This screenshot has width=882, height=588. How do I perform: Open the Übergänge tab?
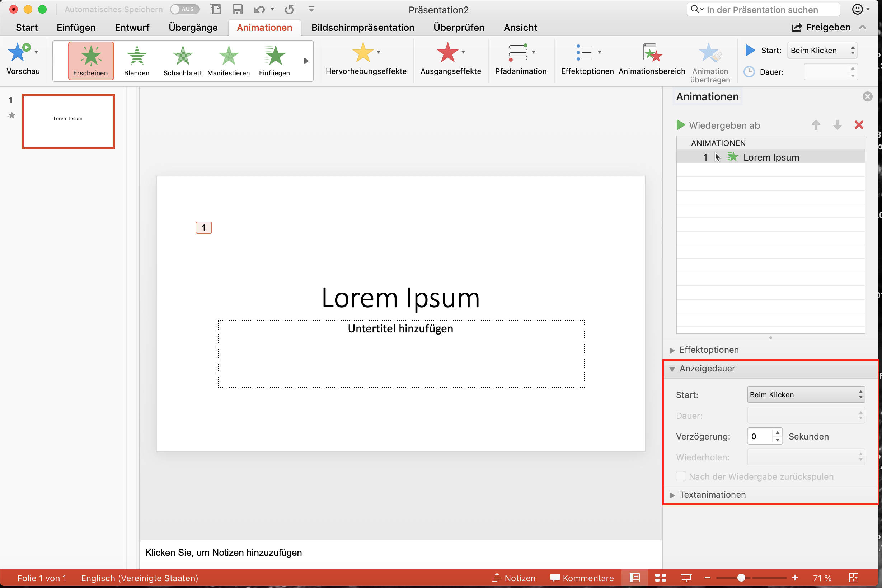193,27
